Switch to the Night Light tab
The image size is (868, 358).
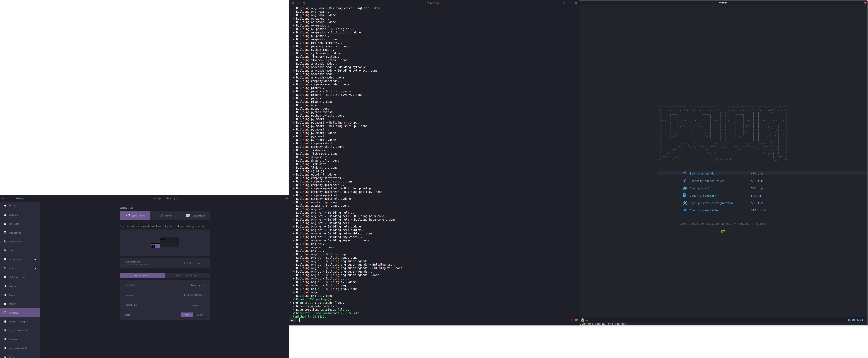pyautogui.click(x=171, y=198)
